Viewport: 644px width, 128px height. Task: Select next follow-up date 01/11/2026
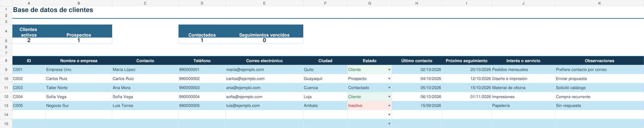click(x=467, y=97)
